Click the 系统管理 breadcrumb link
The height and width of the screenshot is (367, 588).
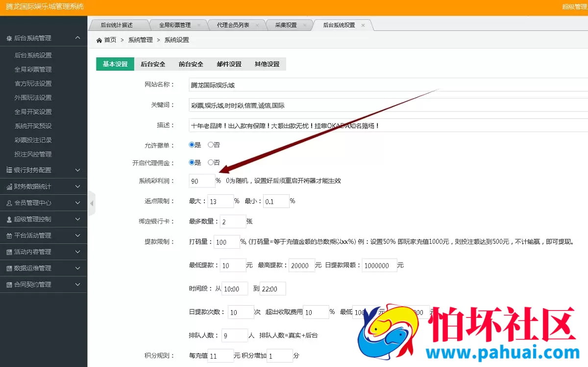(140, 40)
